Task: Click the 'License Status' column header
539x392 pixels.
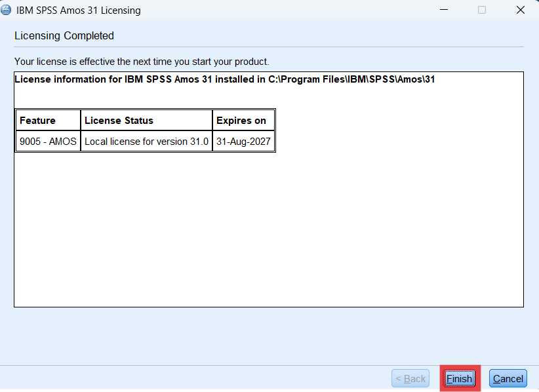Action: point(146,120)
